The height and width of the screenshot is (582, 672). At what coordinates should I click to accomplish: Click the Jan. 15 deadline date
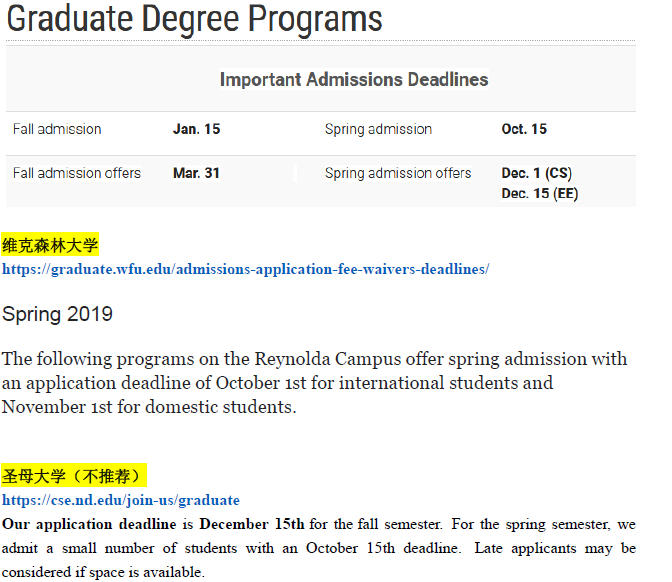pyautogui.click(x=196, y=129)
